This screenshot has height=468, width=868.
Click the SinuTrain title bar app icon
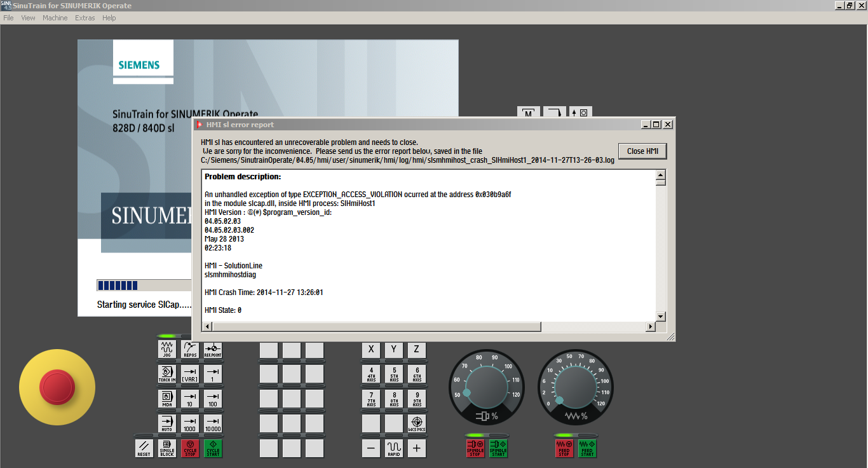6,5
